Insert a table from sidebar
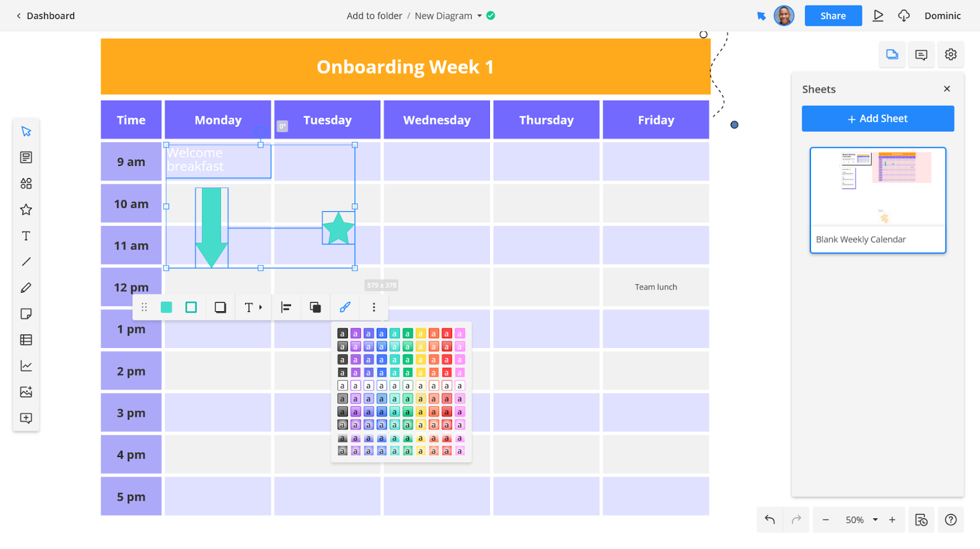 [x=26, y=340]
